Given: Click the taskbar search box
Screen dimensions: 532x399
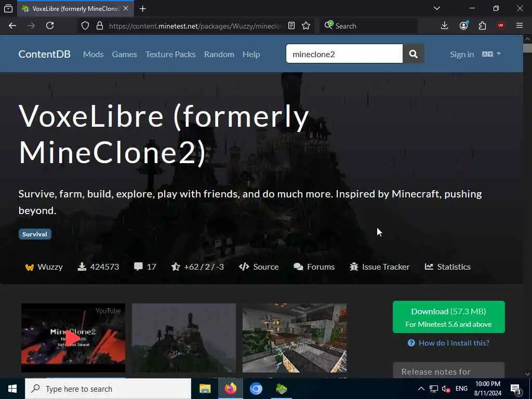Looking at the screenshot, I should click(x=108, y=389).
